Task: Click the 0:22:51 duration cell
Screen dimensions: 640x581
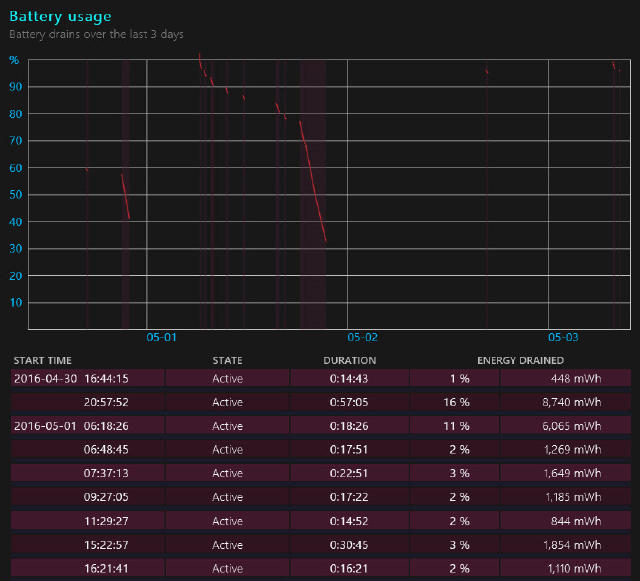Action: (349, 474)
